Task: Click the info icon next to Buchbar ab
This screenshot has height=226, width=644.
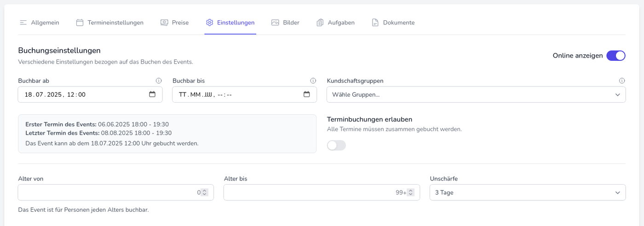Action: 159,81
